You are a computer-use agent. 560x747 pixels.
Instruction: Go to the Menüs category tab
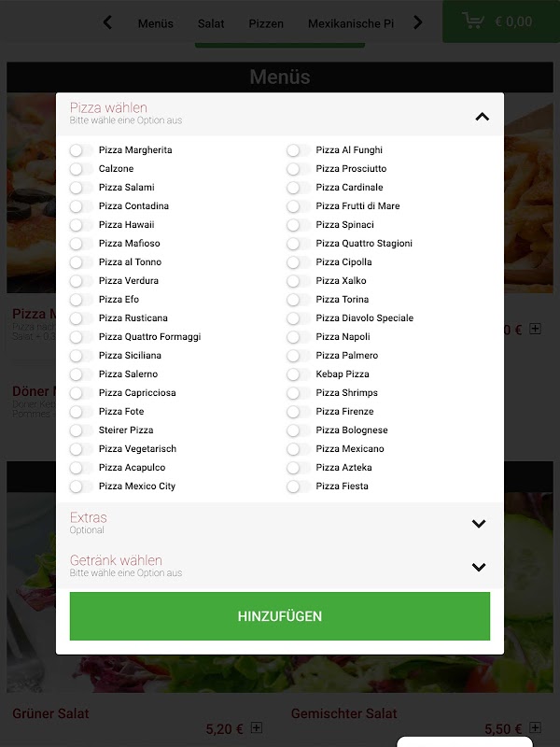point(156,23)
